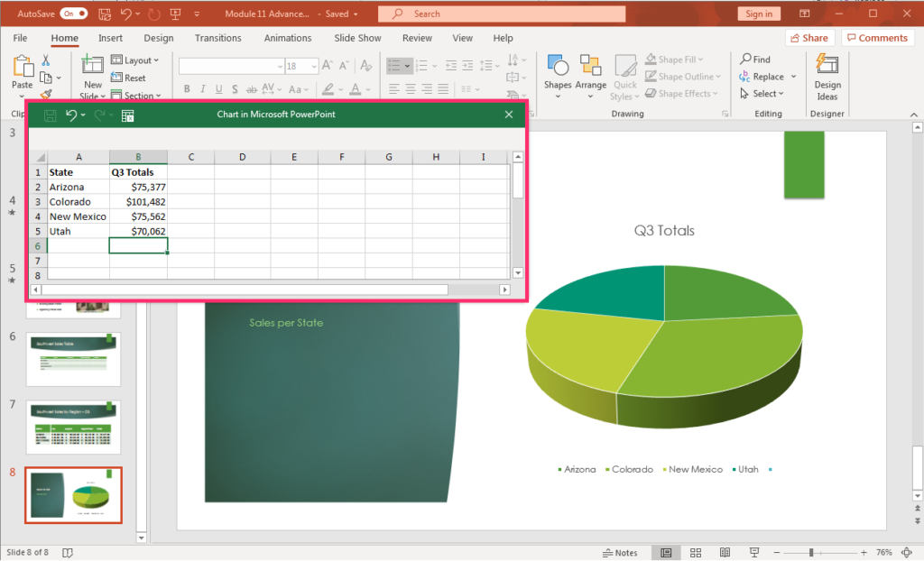924x561 pixels.
Task: Open the Comments pane
Action: (878, 37)
